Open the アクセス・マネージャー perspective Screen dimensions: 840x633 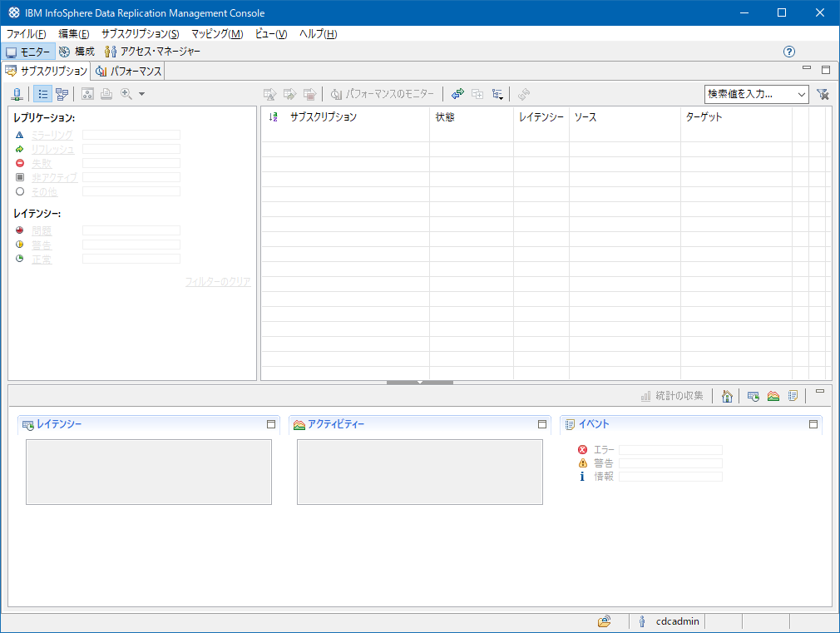152,52
